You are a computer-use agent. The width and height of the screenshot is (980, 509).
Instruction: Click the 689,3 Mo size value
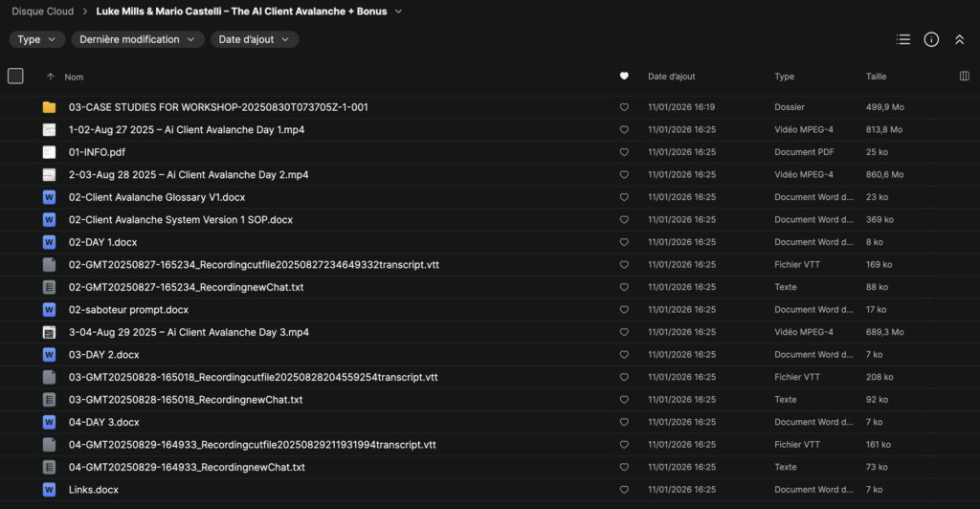click(885, 332)
